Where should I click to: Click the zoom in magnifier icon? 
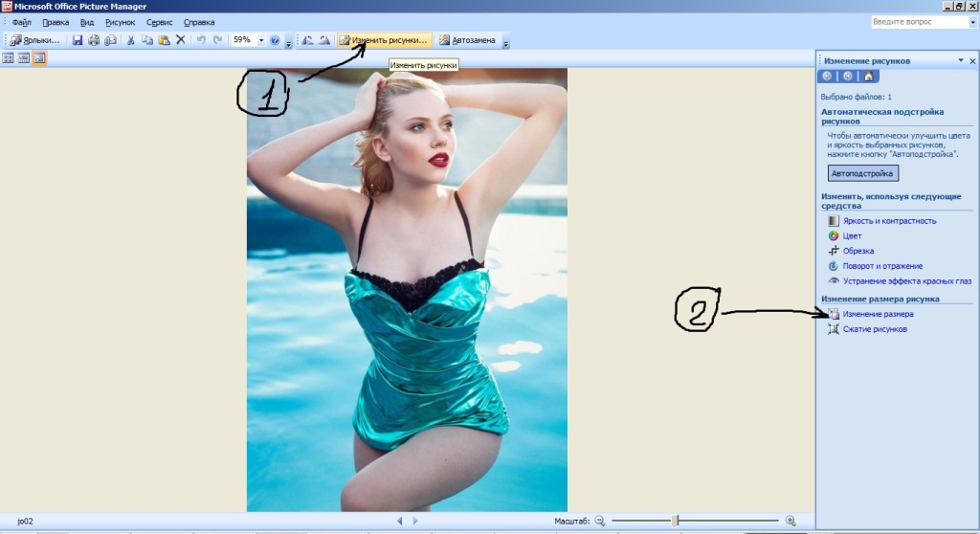[x=791, y=521]
